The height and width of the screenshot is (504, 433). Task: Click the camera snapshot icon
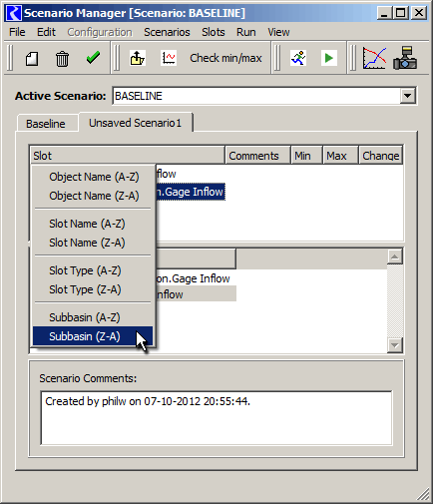(x=405, y=58)
